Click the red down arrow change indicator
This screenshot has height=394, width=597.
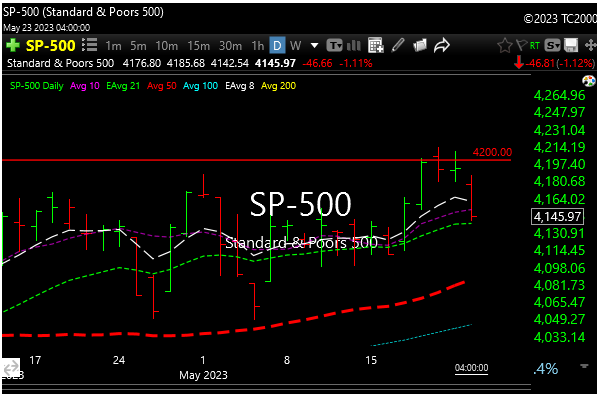point(519,62)
